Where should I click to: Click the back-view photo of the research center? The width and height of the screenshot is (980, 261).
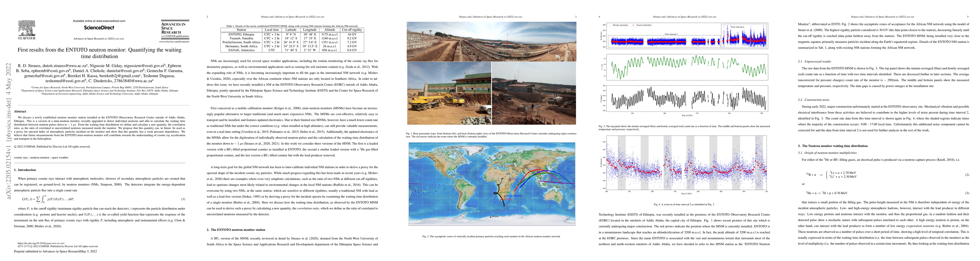534,94
